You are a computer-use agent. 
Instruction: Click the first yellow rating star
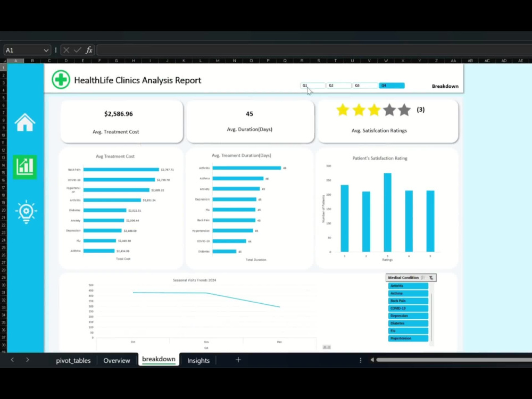tap(343, 110)
